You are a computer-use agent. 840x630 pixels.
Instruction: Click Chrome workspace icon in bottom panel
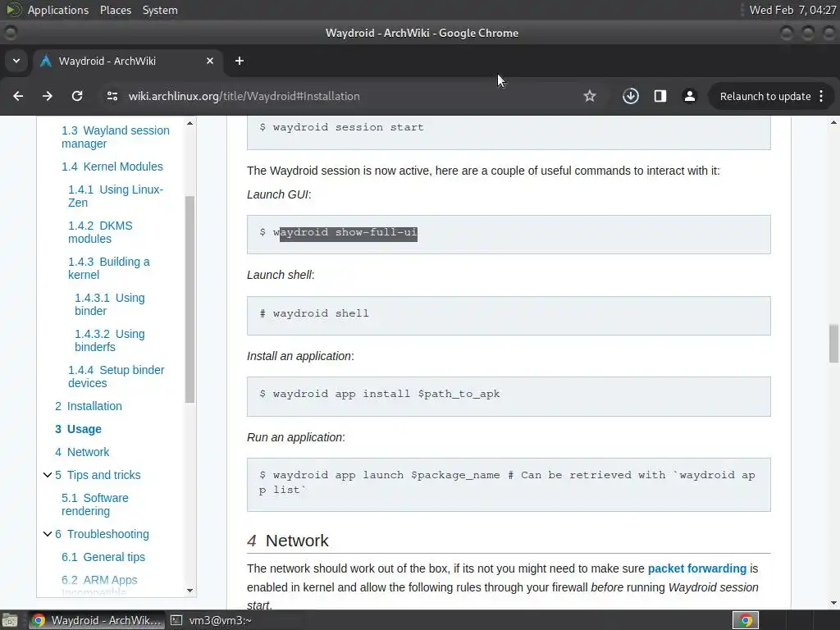tap(745, 620)
